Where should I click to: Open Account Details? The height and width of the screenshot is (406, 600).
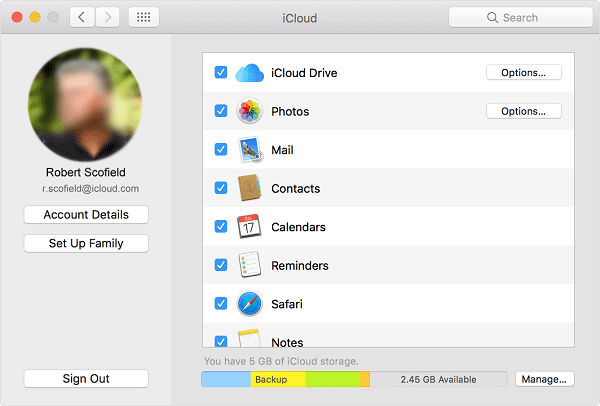(x=86, y=215)
